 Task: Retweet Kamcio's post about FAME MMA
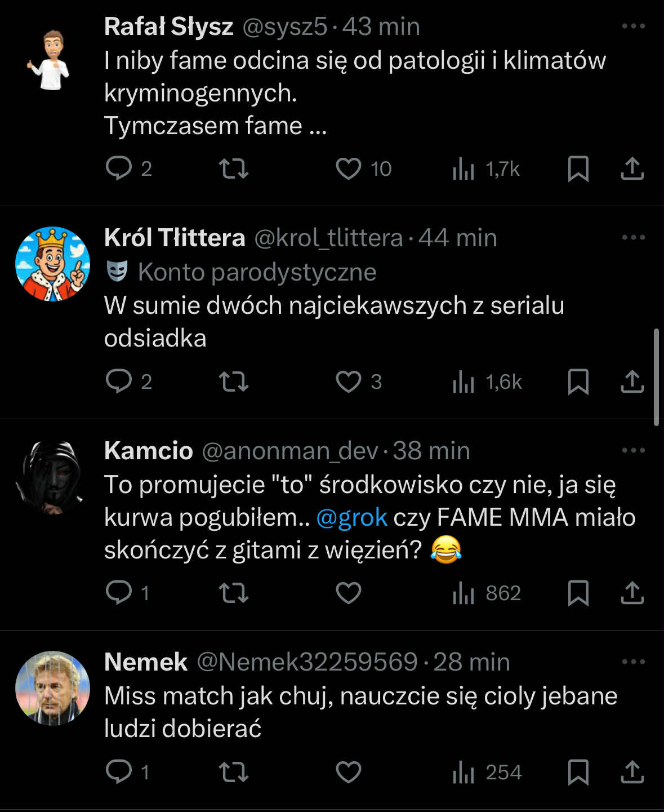233,593
